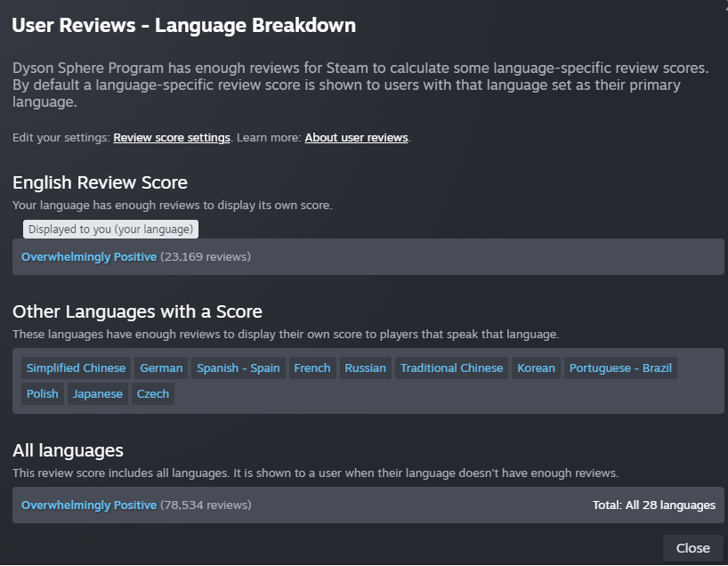Click the 'Displayed to you (your language)' label

coord(110,230)
